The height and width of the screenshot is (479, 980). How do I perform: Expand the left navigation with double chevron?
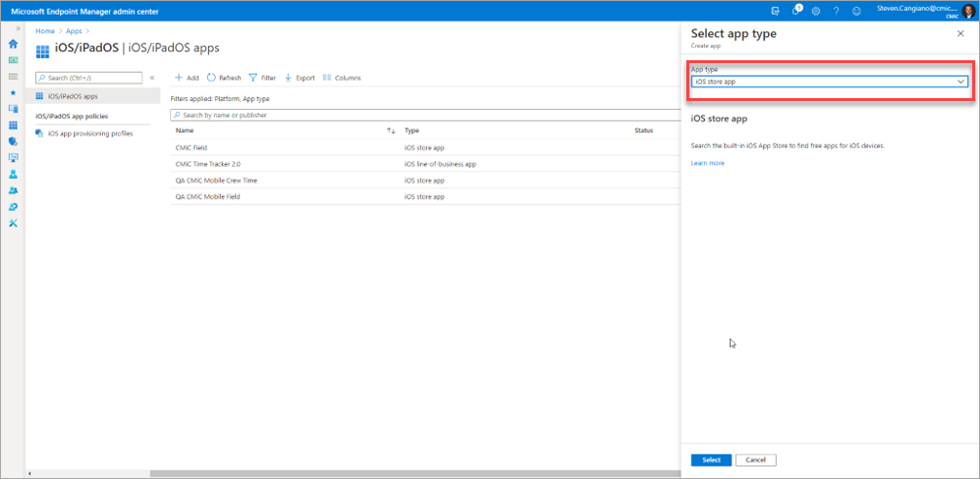pos(17,29)
